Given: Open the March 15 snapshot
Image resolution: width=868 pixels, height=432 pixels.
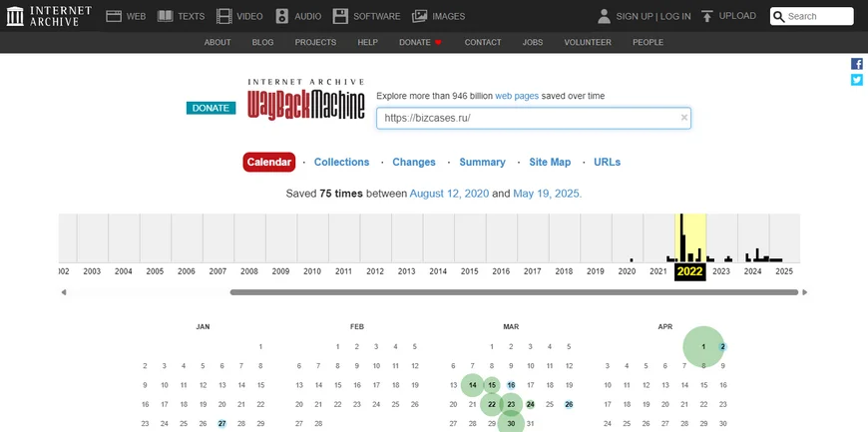Looking at the screenshot, I should pos(492,385).
